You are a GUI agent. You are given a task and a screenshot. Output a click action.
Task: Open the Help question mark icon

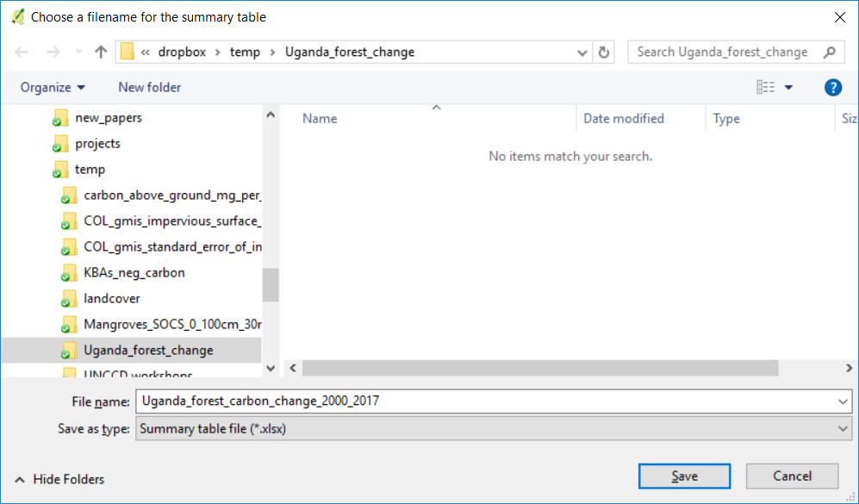coord(832,87)
